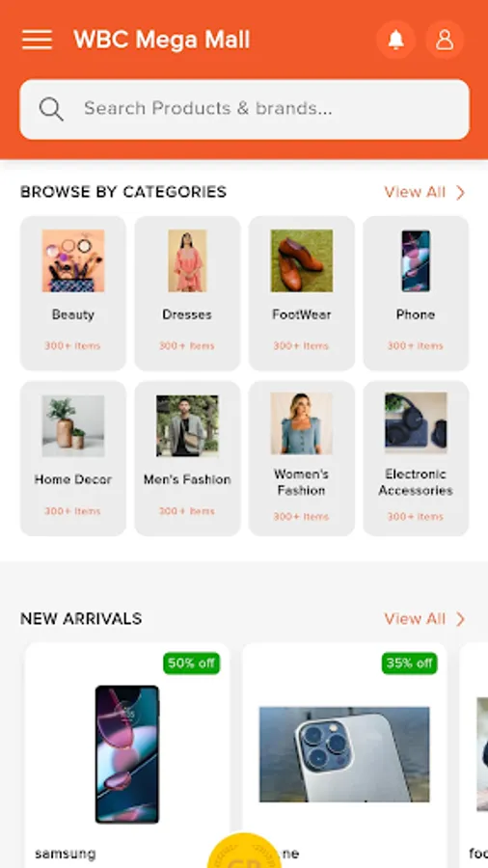Viewport: 488px width, 868px height.
Task: View all New Arrivals link
Action: [415, 619]
